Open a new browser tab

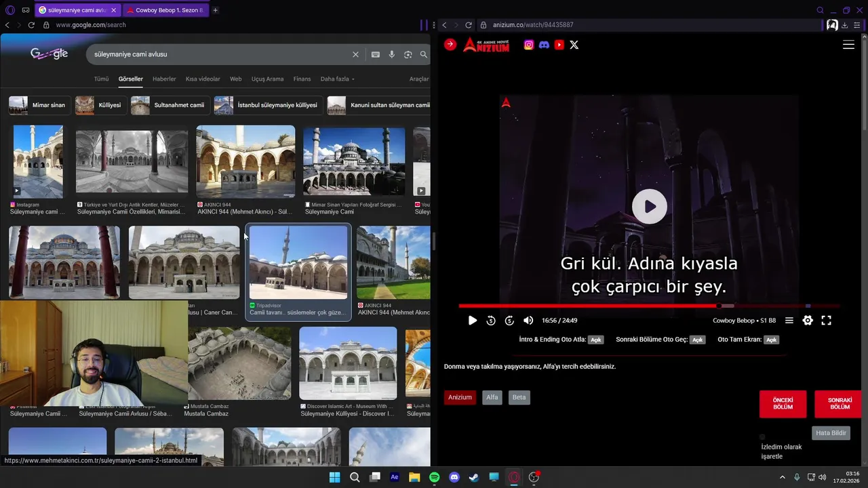[x=216, y=10]
